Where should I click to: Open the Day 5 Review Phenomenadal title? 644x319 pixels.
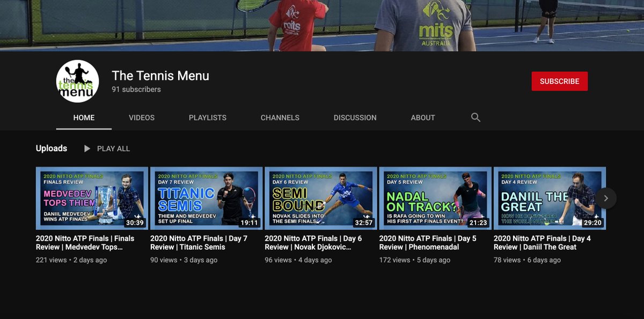(428, 243)
